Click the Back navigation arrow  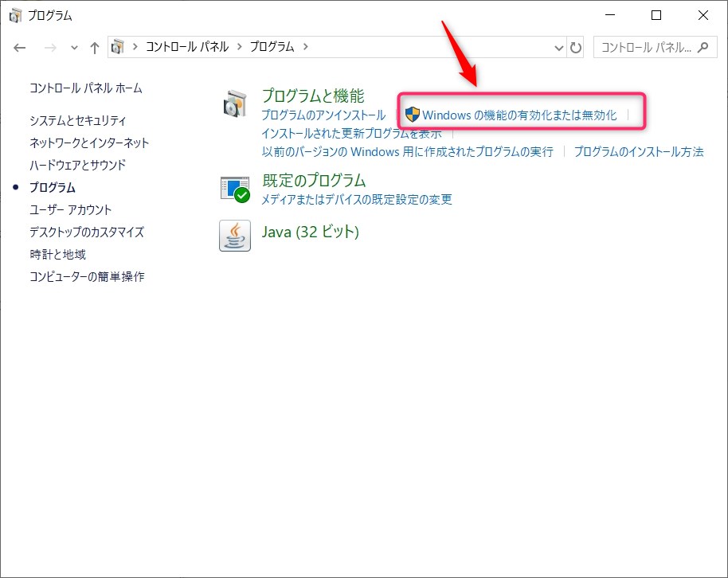tap(19, 47)
